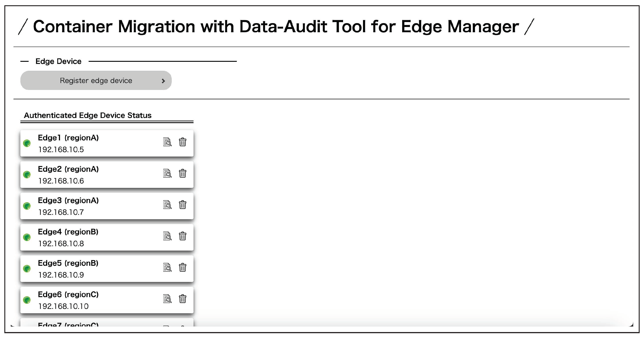
Task: Click the green status dot for Edge4
Action: 27,237
